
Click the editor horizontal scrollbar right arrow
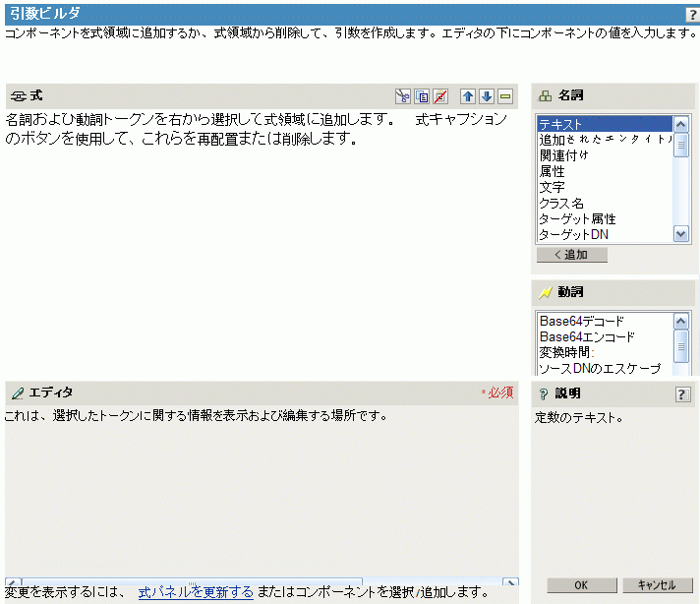click(x=510, y=581)
